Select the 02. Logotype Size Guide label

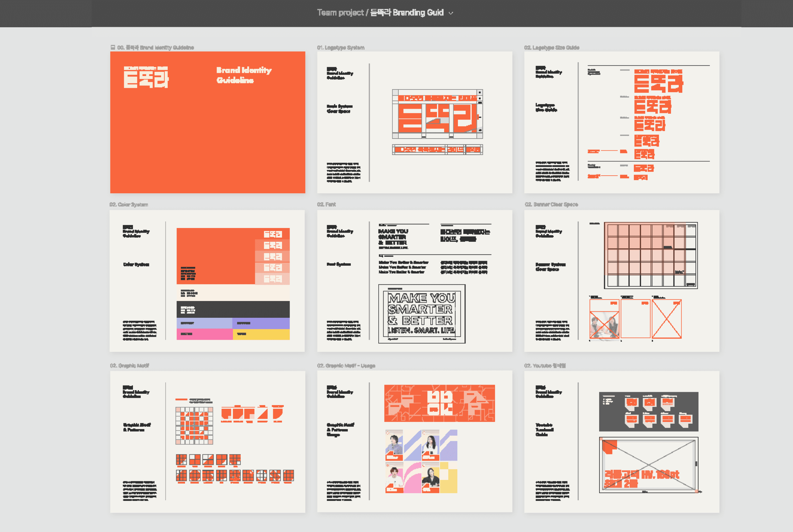pyautogui.click(x=552, y=47)
